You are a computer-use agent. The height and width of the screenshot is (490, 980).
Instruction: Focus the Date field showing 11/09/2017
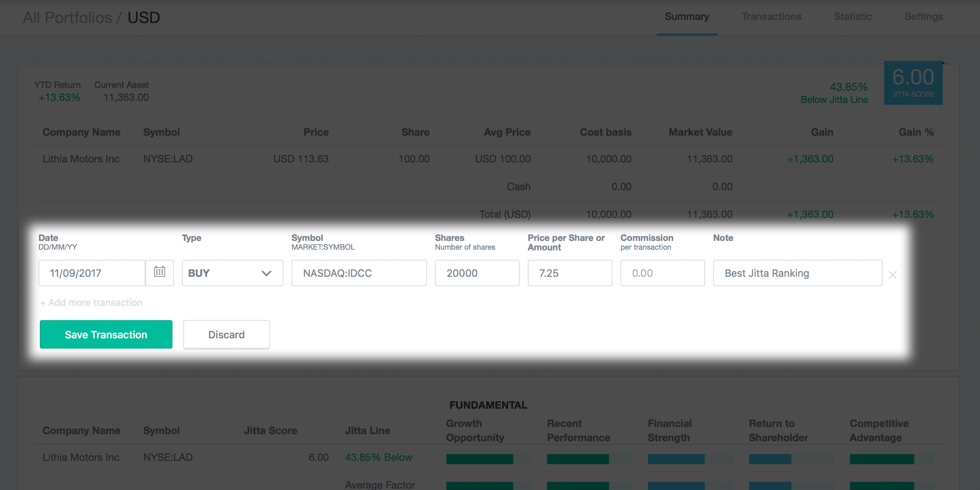tap(92, 273)
